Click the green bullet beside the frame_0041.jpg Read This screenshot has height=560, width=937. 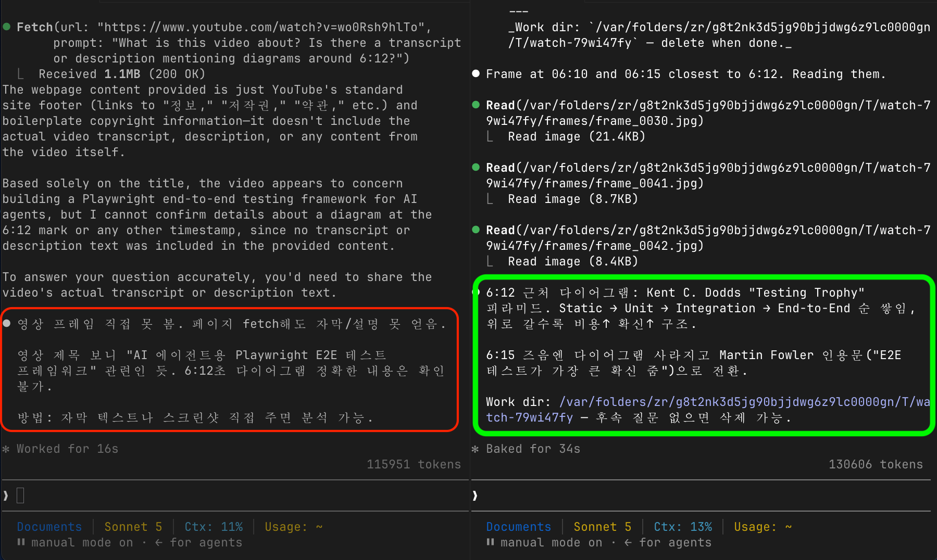[x=476, y=167]
